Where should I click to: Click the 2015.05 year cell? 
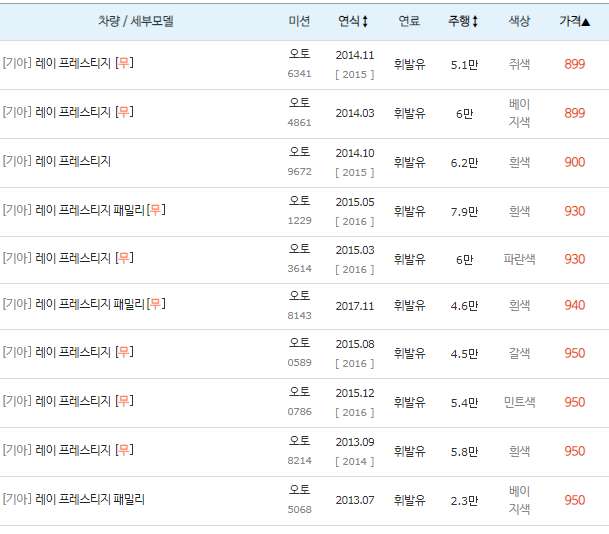[x=355, y=202]
